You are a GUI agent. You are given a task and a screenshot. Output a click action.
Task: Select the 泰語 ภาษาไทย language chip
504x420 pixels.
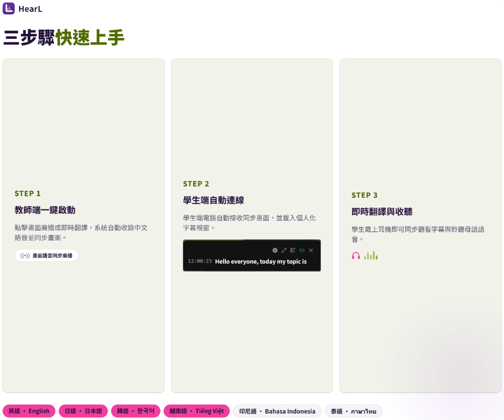pyautogui.click(x=353, y=411)
